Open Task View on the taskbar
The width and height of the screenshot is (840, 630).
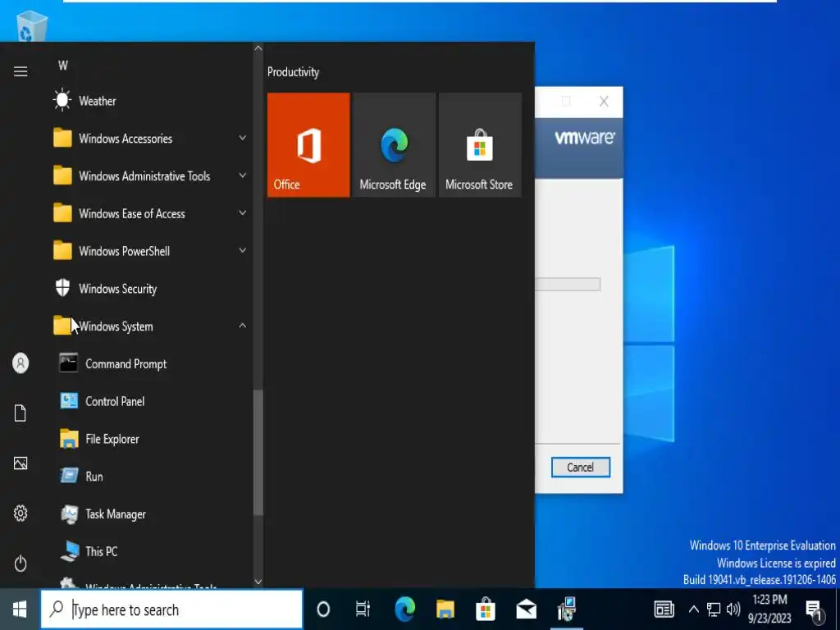pos(363,609)
